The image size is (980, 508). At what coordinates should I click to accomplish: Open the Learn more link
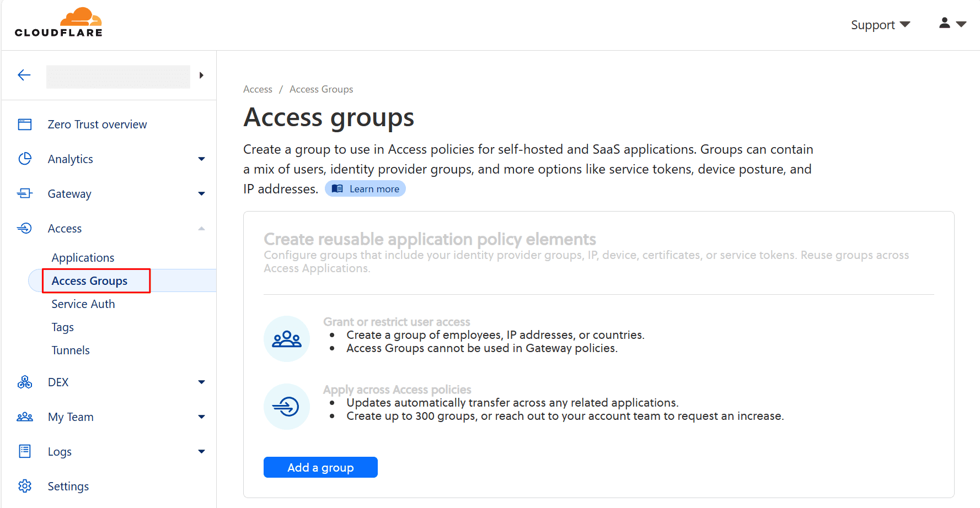coord(366,189)
